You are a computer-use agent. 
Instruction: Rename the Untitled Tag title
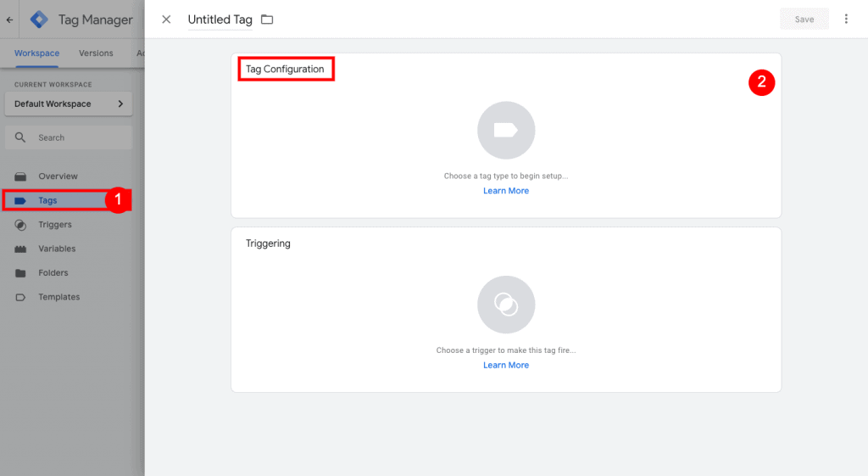click(220, 20)
